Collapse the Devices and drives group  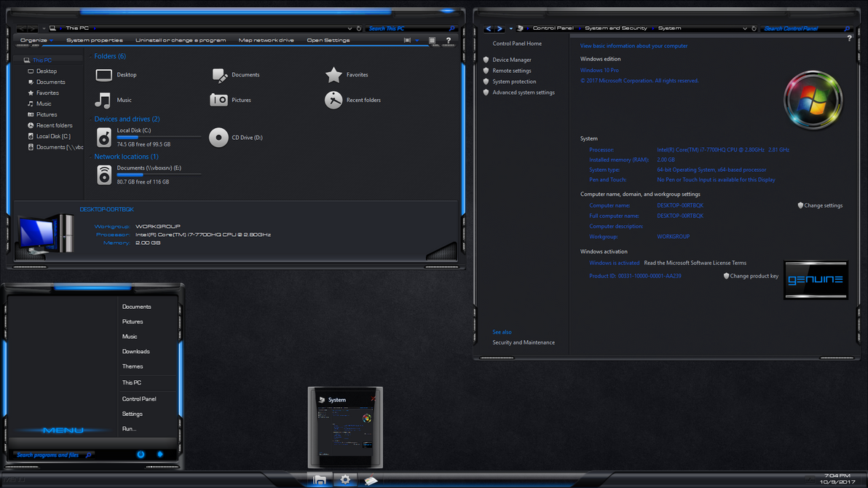point(90,119)
